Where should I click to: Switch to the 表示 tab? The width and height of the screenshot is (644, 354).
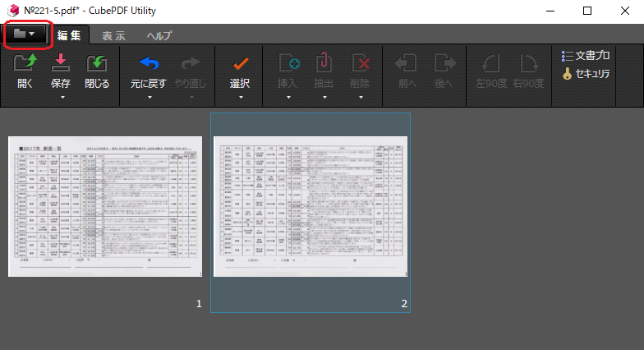[113, 36]
